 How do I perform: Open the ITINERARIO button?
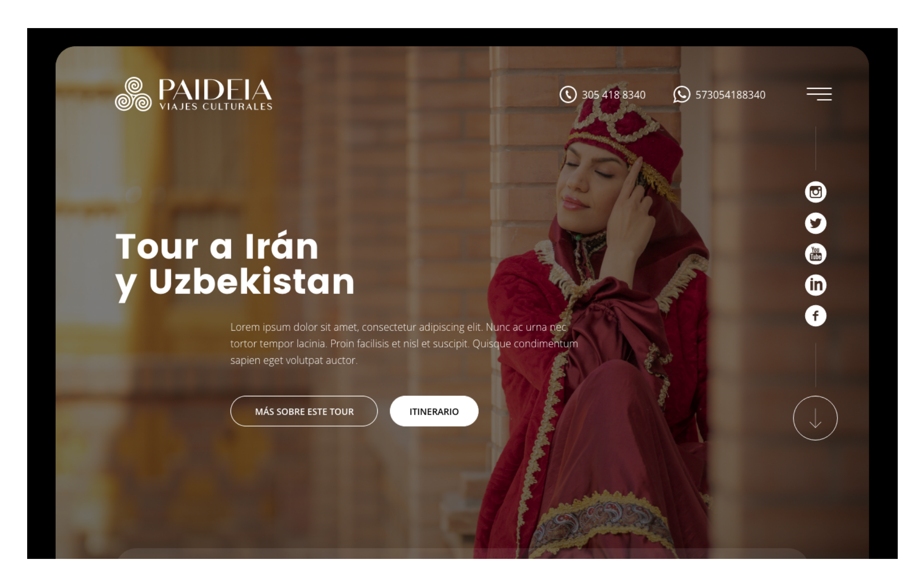434,411
